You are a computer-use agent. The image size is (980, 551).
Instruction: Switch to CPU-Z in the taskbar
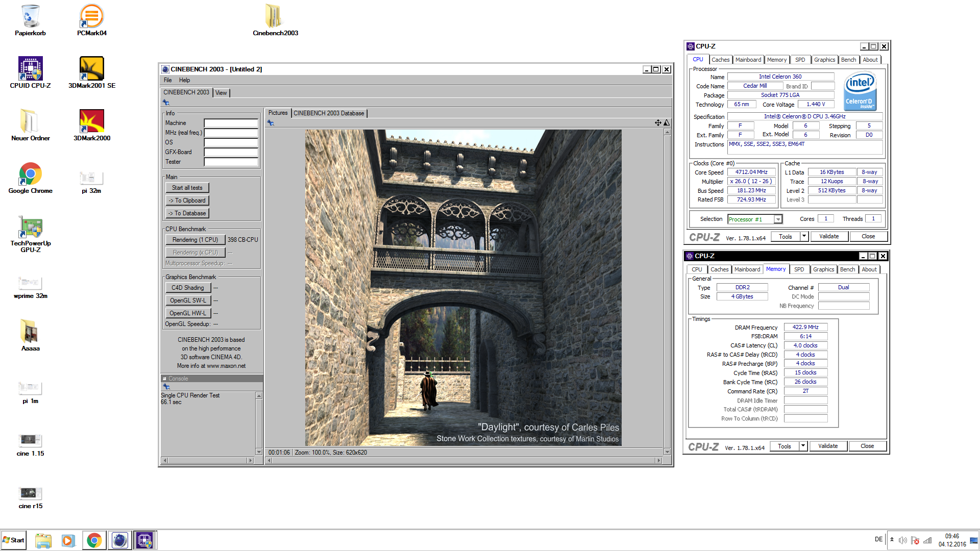pos(144,540)
